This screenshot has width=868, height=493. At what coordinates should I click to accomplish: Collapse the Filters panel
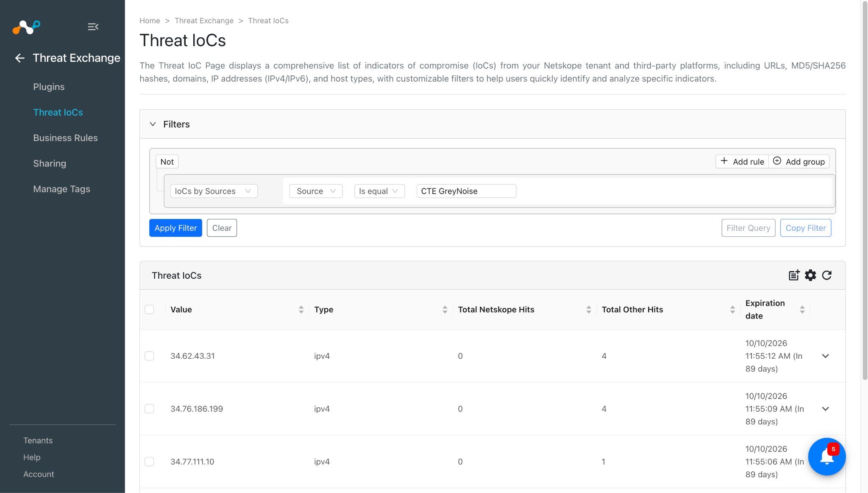(x=153, y=124)
